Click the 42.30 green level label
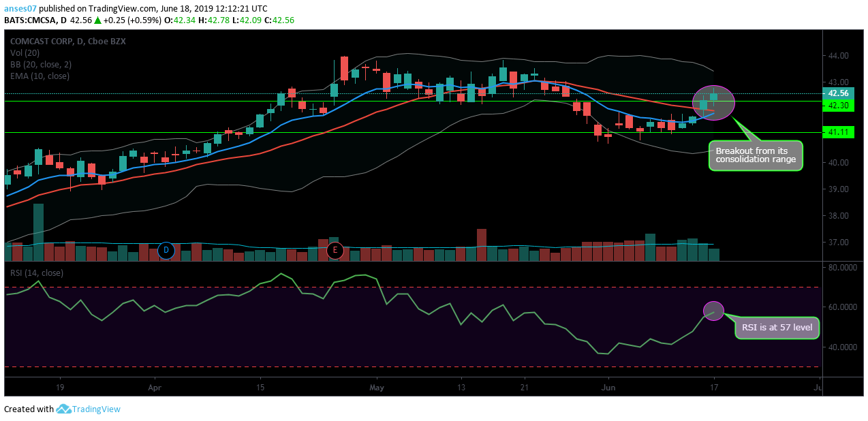Image resolution: width=868 pixels, height=421 pixels. coord(837,106)
